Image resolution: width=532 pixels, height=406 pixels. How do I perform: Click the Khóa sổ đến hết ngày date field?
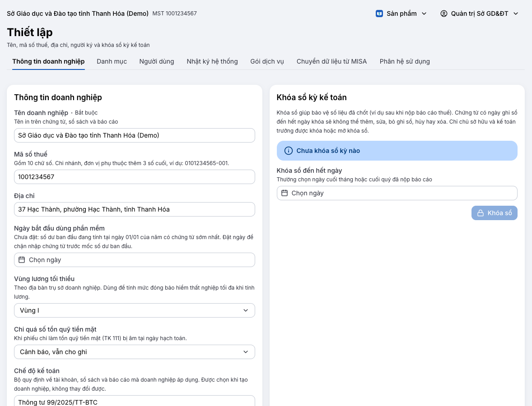(x=397, y=193)
